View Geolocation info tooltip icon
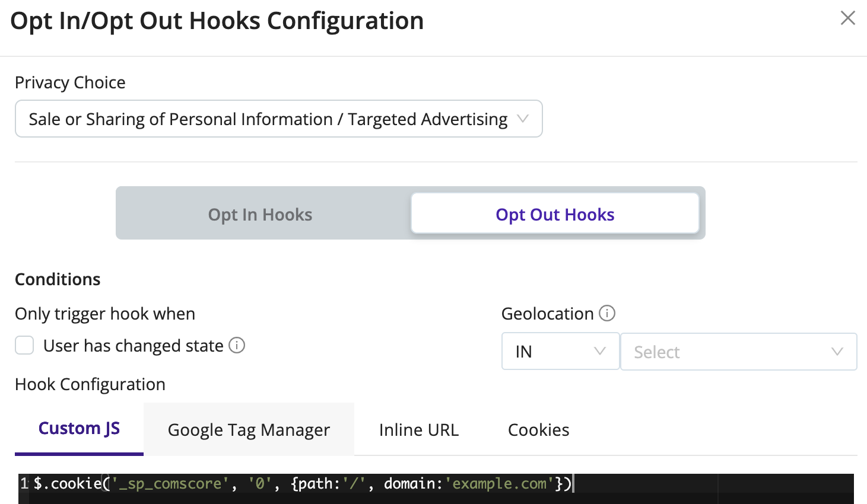867x504 pixels. [607, 313]
